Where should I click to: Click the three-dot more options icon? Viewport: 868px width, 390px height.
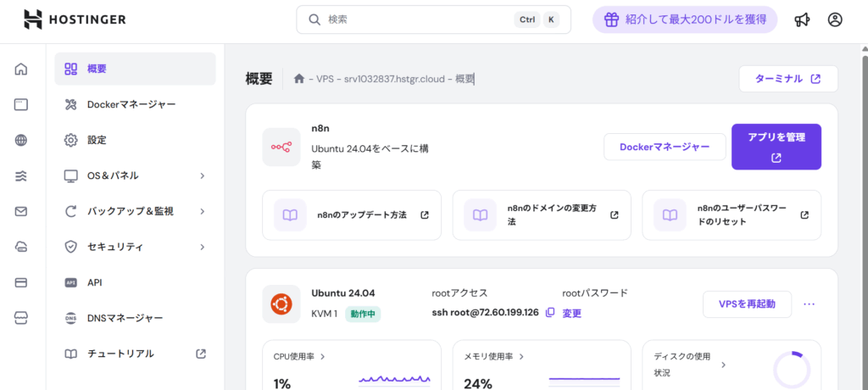tap(809, 304)
